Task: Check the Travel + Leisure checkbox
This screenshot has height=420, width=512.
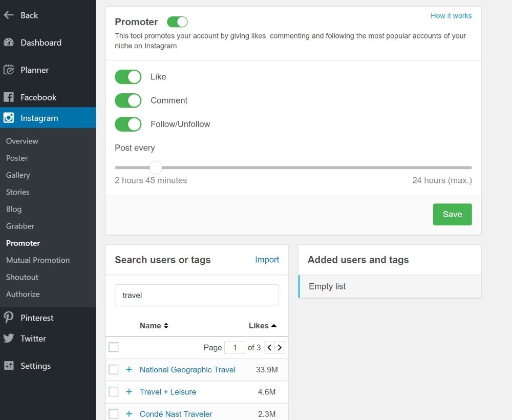Action: tap(113, 392)
